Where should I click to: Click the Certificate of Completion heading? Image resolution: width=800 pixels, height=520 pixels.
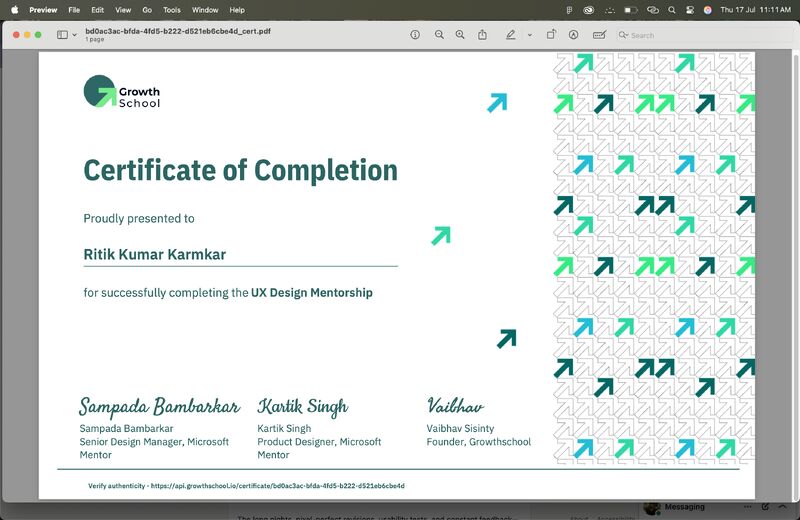click(240, 170)
